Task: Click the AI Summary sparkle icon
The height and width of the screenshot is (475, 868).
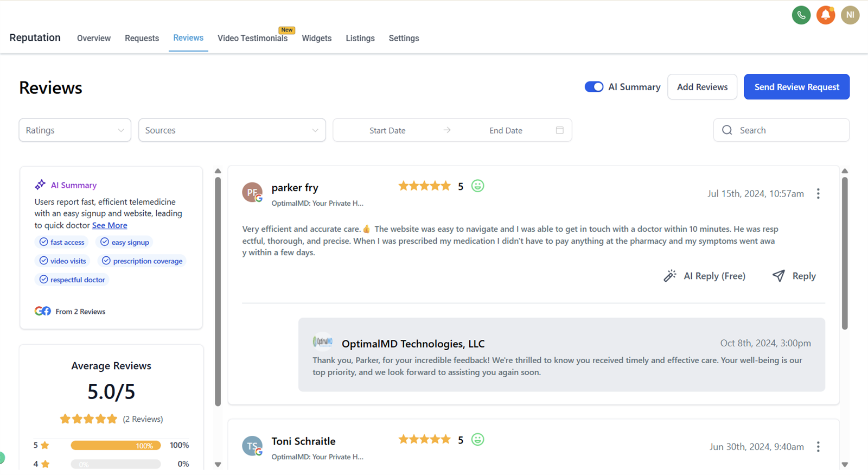Action: pyautogui.click(x=40, y=185)
